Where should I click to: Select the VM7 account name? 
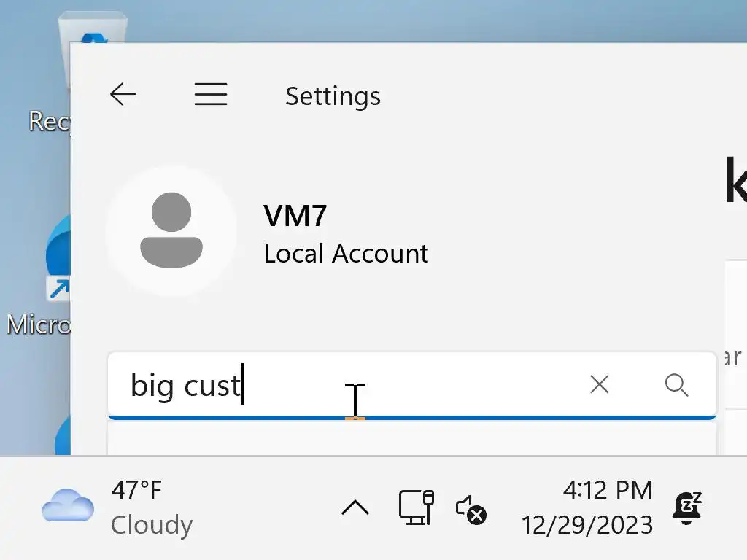(295, 216)
